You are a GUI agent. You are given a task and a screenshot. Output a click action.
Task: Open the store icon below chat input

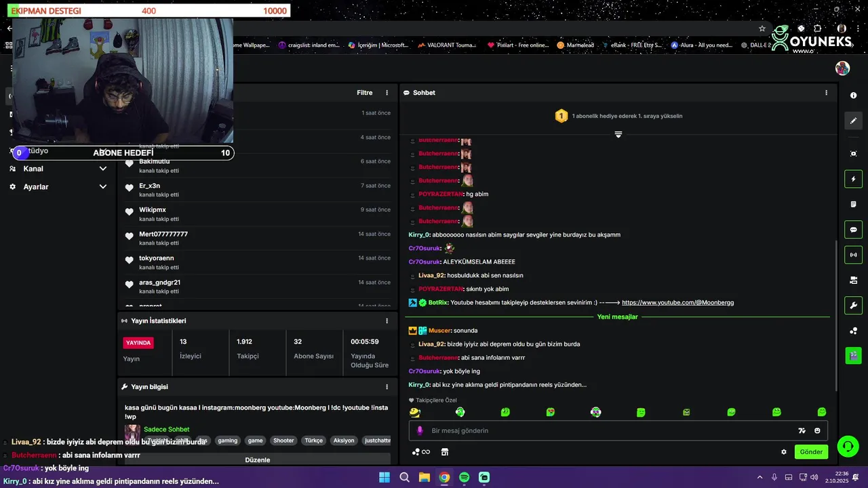click(x=445, y=452)
